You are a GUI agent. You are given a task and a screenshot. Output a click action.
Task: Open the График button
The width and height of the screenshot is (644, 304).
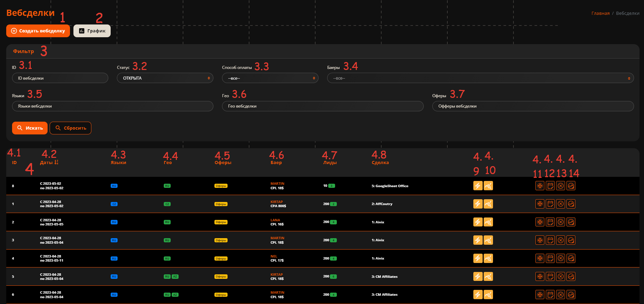point(92,31)
